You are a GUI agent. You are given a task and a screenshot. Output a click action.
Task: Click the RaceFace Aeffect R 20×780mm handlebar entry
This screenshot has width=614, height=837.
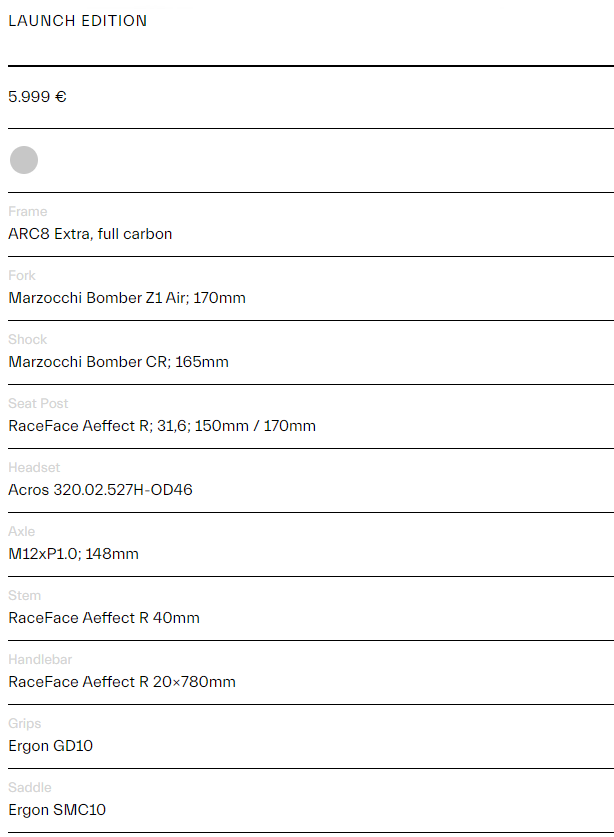122,682
